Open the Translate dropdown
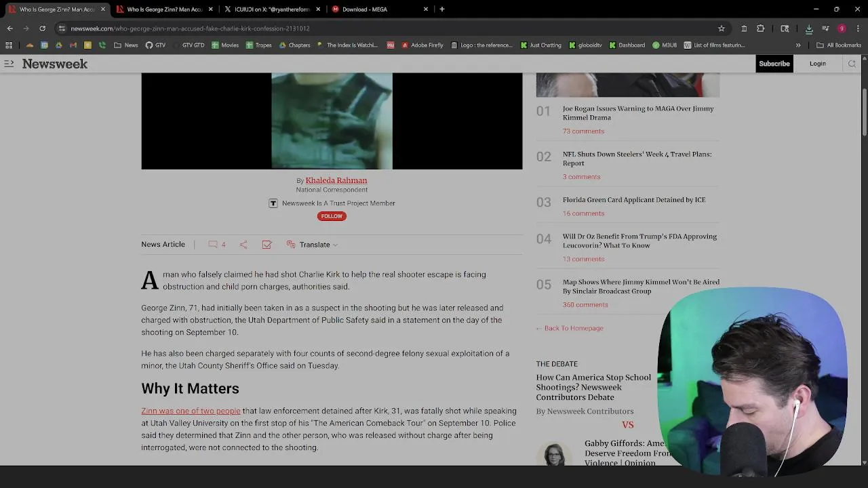The width and height of the screenshot is (868, 488). (x=312, y=245)
